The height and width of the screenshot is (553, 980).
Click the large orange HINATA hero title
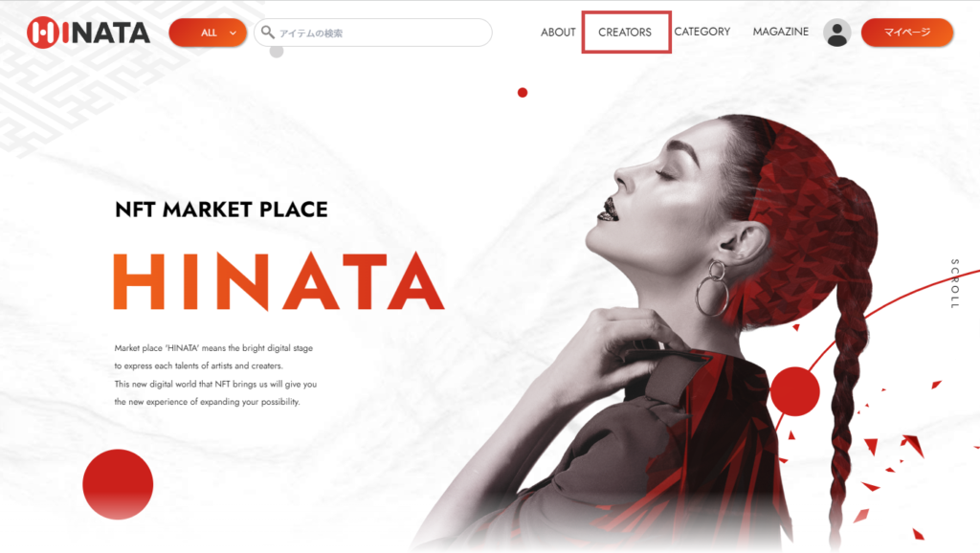click(278, 281)
